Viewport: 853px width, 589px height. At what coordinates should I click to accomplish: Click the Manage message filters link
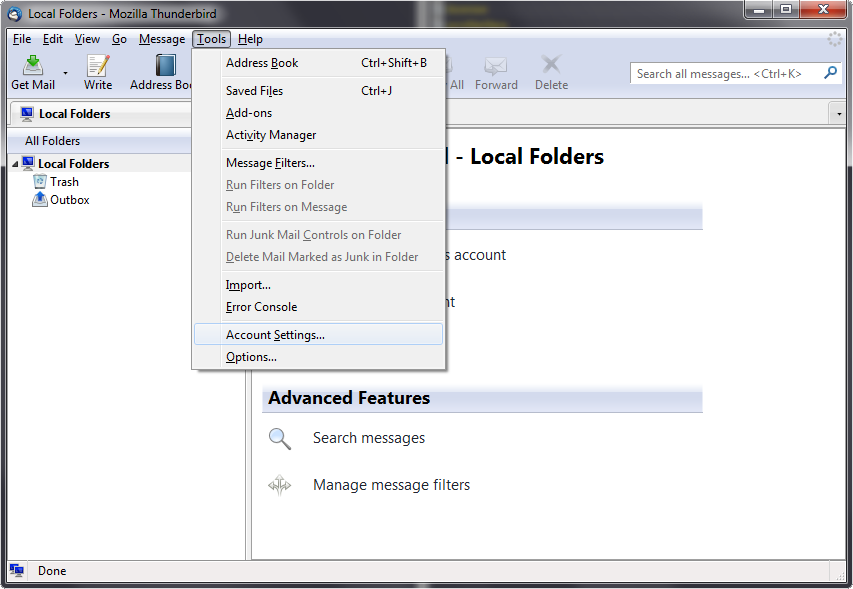(x=391, y=485)
